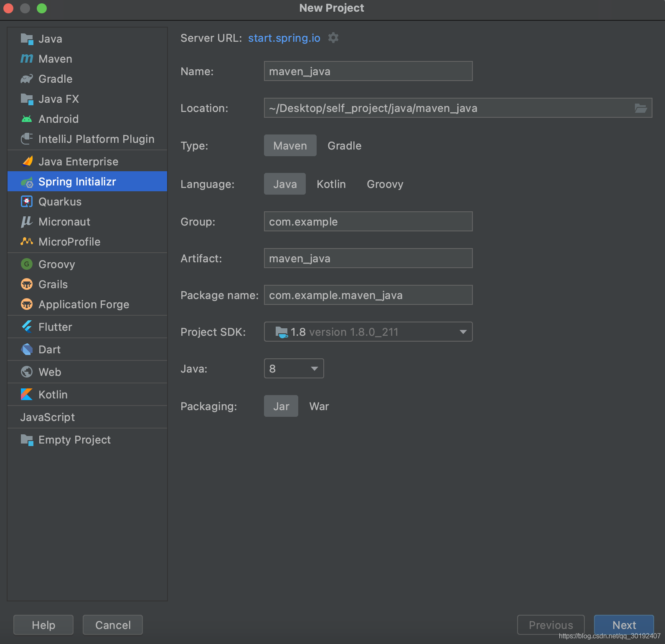Click the Spring Initializr leaf icon
This screenshot has width=665, height=644.
27,182
